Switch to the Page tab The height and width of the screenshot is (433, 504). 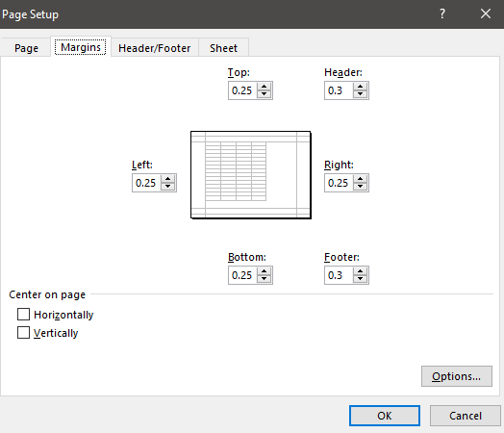click(26, 48)
